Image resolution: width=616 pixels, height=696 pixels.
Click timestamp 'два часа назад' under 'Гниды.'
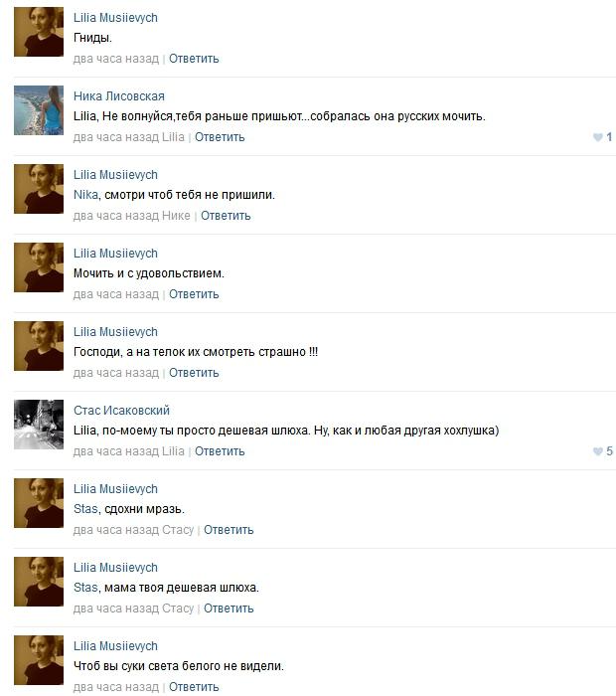pyautogui.click(x=116, y=59)
